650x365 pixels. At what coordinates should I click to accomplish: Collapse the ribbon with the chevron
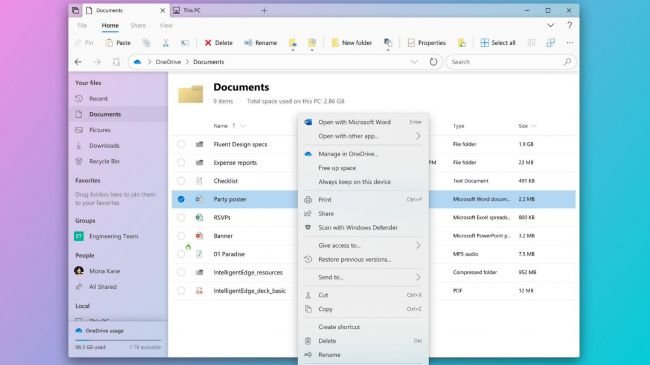(551, 25)
